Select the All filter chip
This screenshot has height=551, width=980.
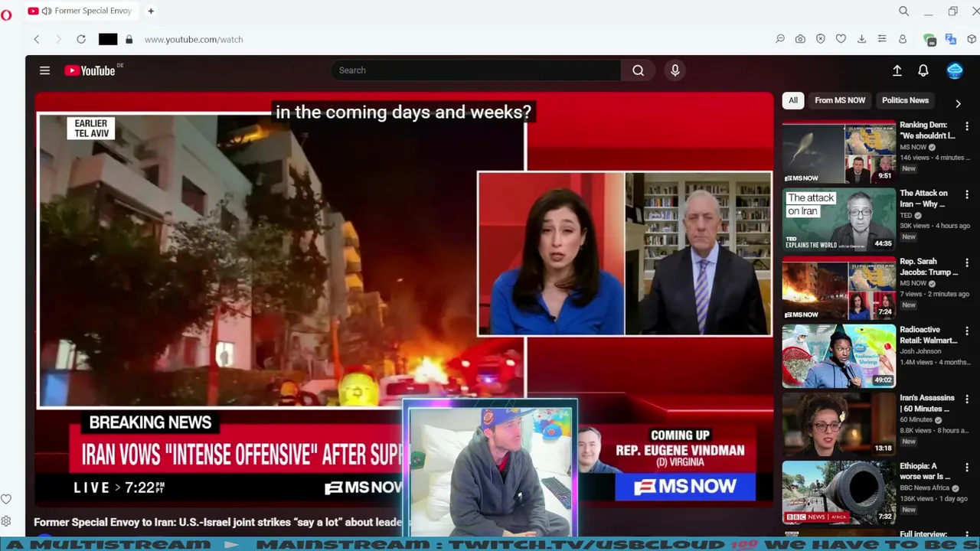[x=793, y=100]
